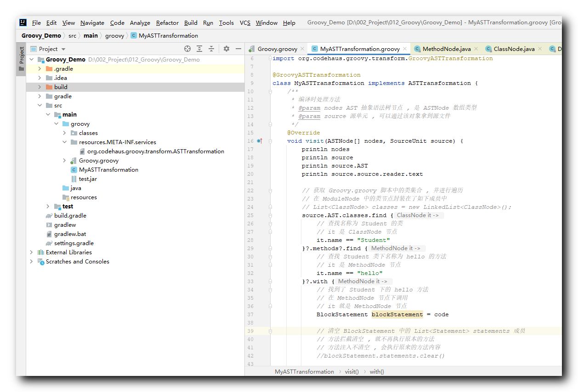Image resolution: width=578 pixels, height=392 pixels.
Task: Select settings.gradle file
Action: 74,243
